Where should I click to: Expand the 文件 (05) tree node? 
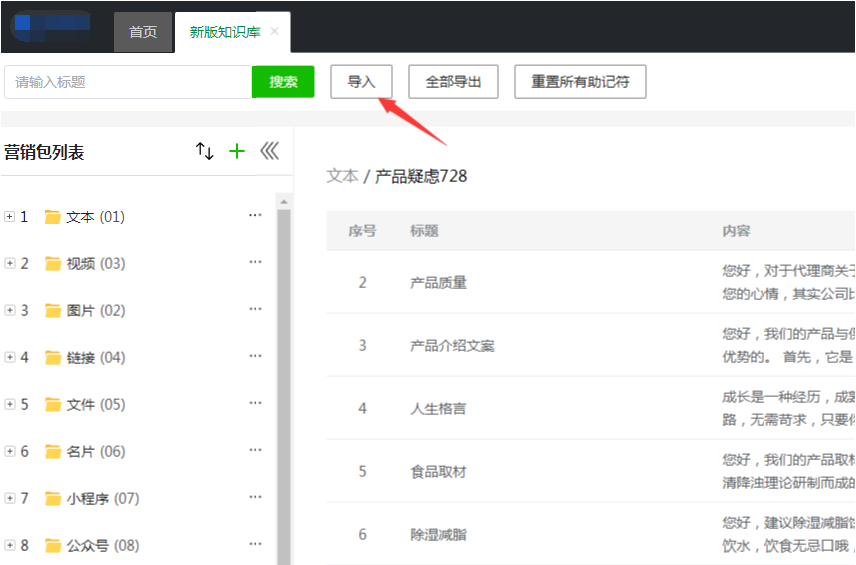click(x=10, y=405)
